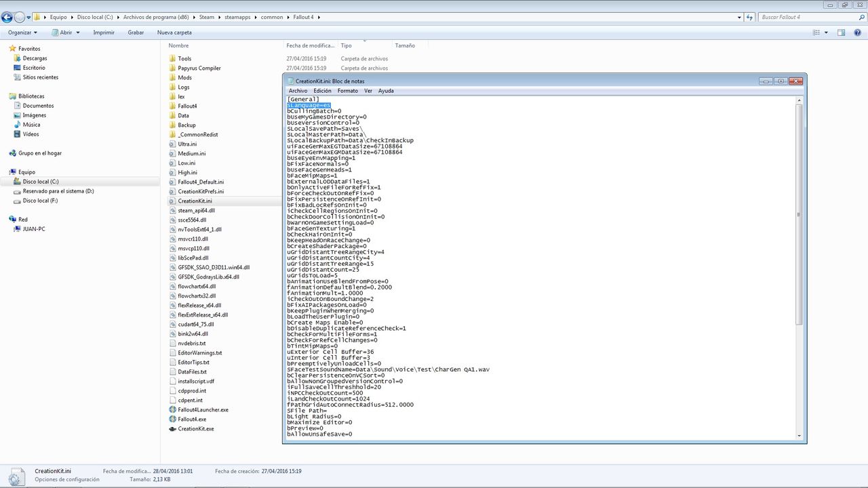The height and width of the screenshot is (488, 868).
Task: Change the view with the view icon
Action: [x=817, y=32]
